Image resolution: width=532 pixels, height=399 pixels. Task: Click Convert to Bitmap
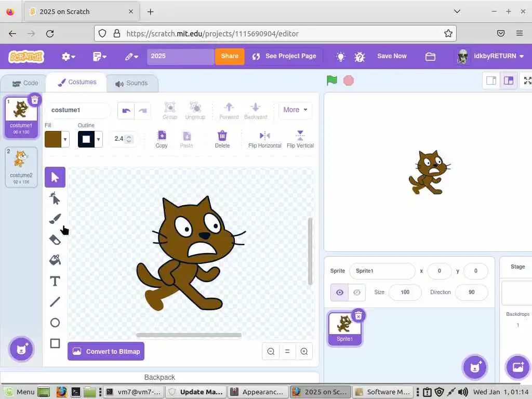[106, 352]
